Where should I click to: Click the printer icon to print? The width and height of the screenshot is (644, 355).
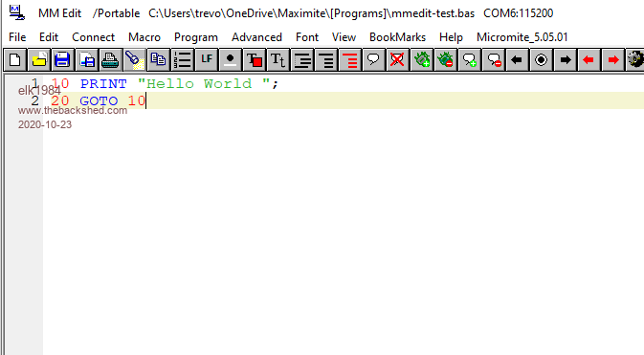(110, 60)
